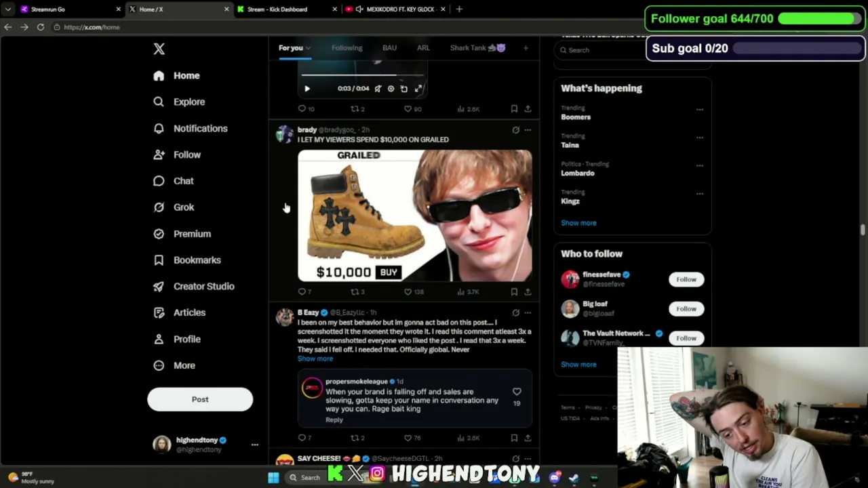The height and width of the screenshot is (488, 868).
Task: View analytics of the top video post
Action: [470, 109]
